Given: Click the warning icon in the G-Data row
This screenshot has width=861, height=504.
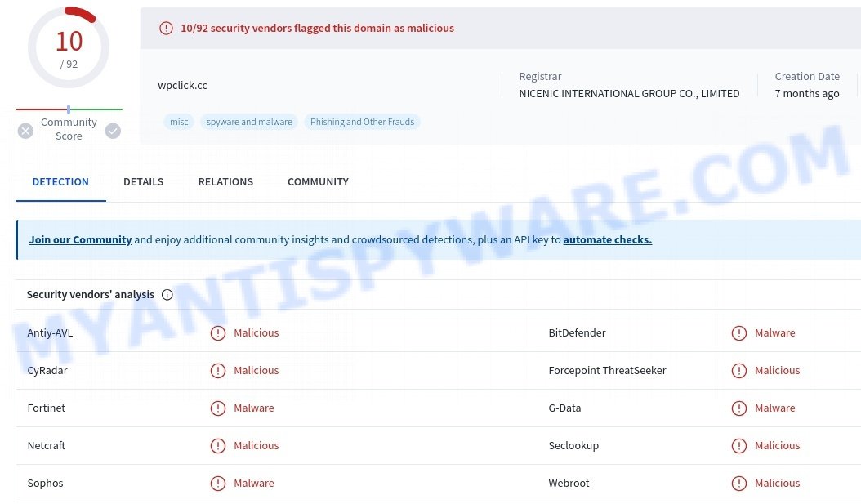Looking at the screenshot, I should (x=739, y=408).
